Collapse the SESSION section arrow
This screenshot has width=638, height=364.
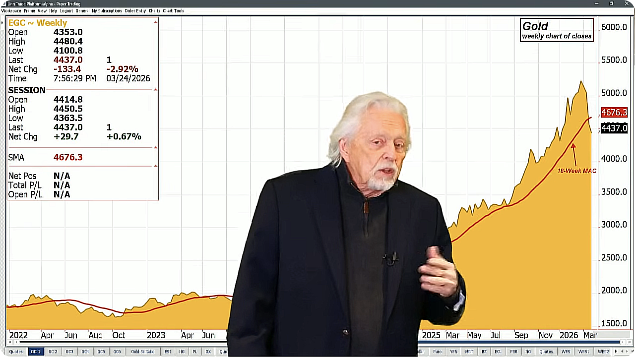(155, 90)
